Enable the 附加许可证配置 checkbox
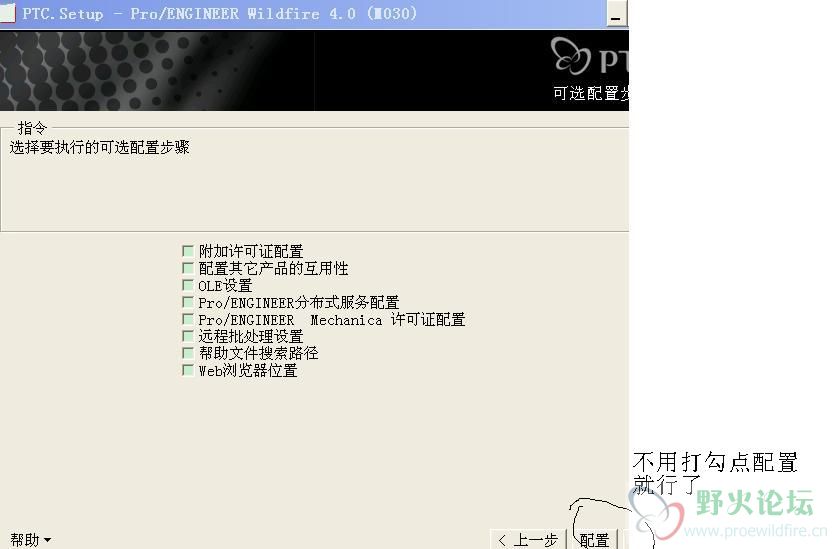 [188, 251]
